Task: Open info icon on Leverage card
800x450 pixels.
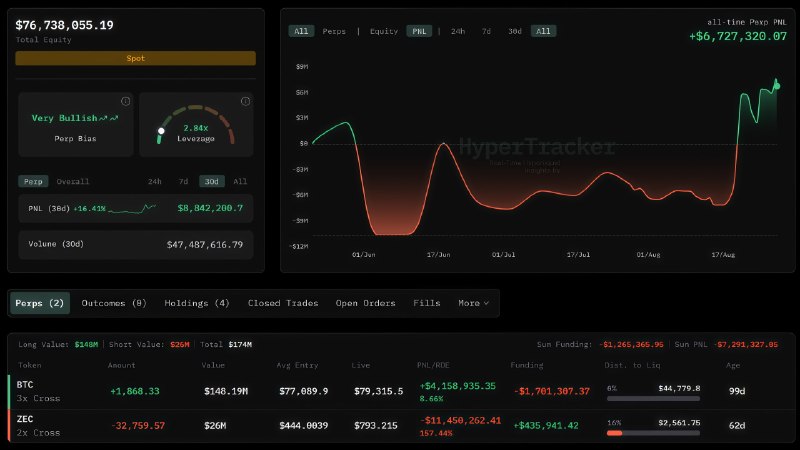Action: tap(245, 101)
